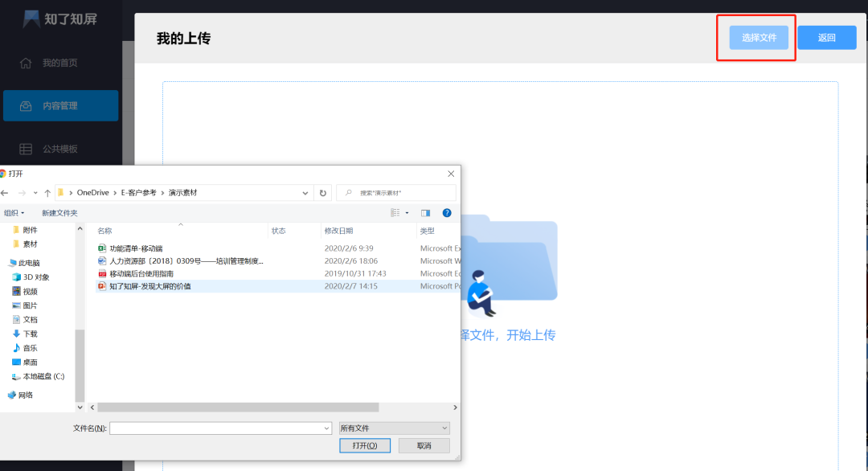Go back in the file dialog

5,193
